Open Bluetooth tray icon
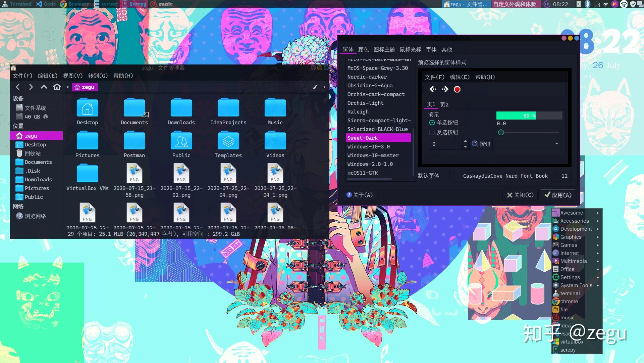The image size is (644, 363). tap(588, 4)
